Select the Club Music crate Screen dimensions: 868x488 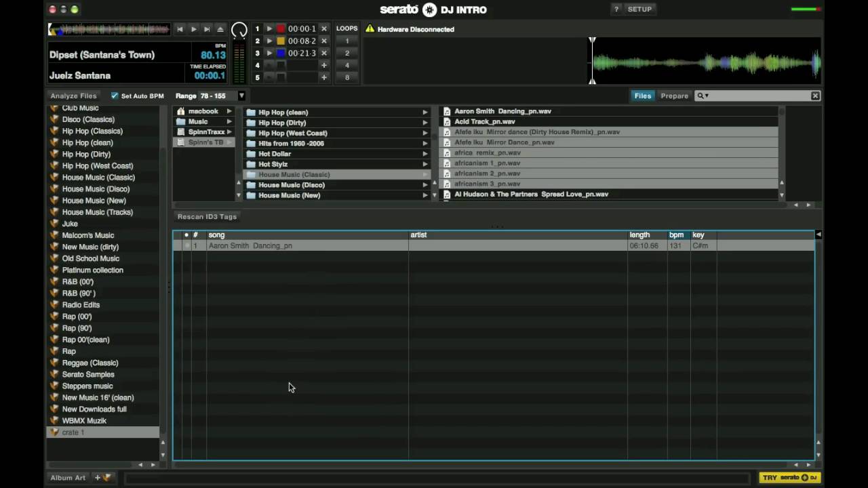tap(80, 108)
